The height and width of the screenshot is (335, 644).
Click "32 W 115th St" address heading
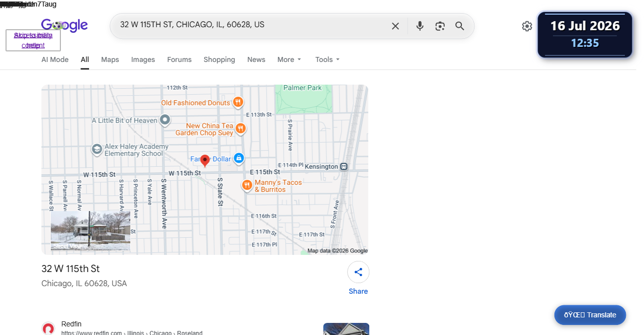point(70,269)
